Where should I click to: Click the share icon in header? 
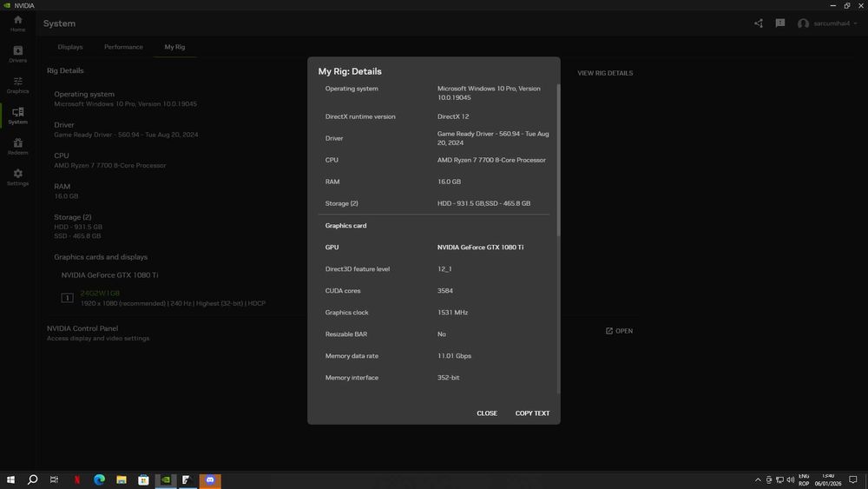[x=759, y=23]
